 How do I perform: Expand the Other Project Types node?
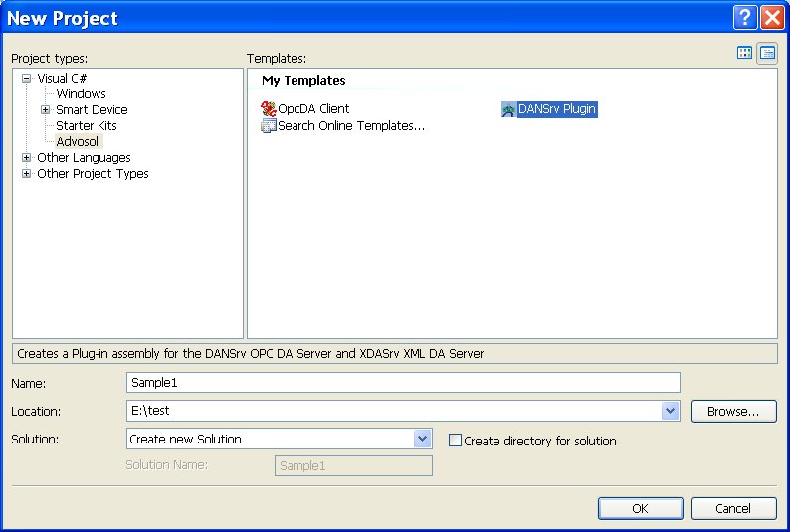point(26,174)
